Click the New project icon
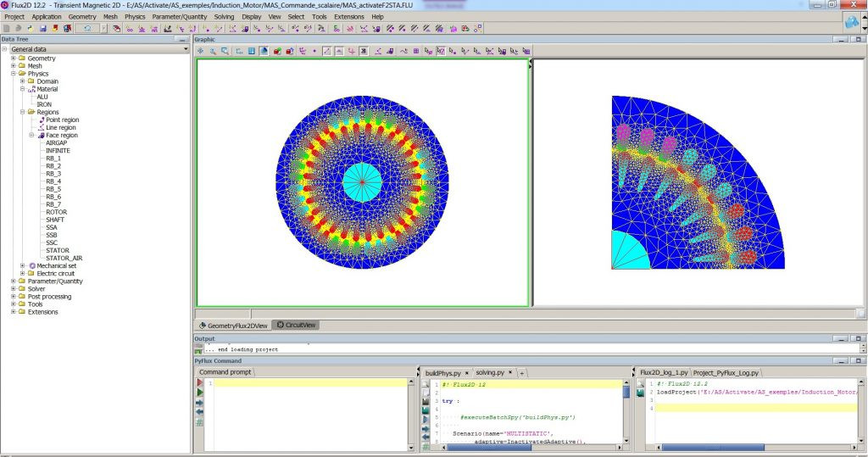Viewport: 868px width, 457px height. click(7, 28)
